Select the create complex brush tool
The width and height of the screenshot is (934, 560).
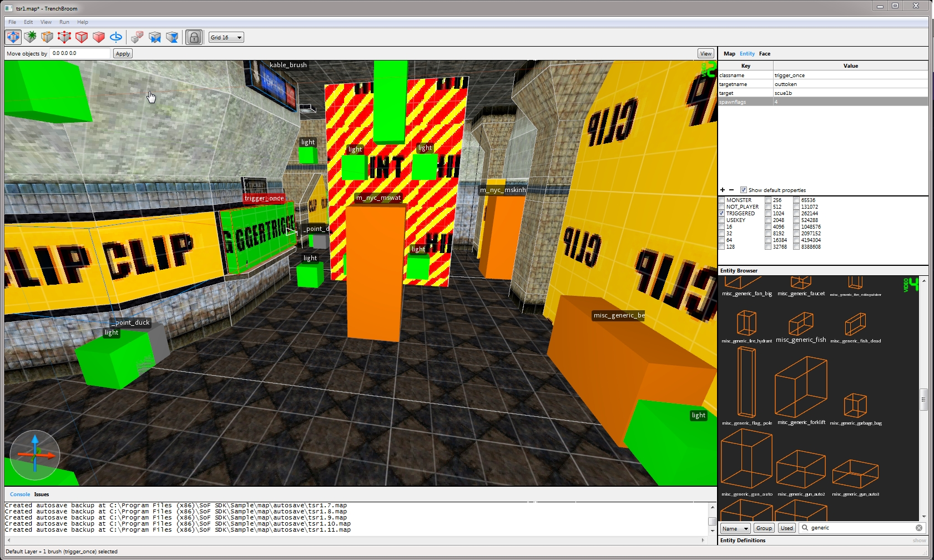click(x=30, y=37)
